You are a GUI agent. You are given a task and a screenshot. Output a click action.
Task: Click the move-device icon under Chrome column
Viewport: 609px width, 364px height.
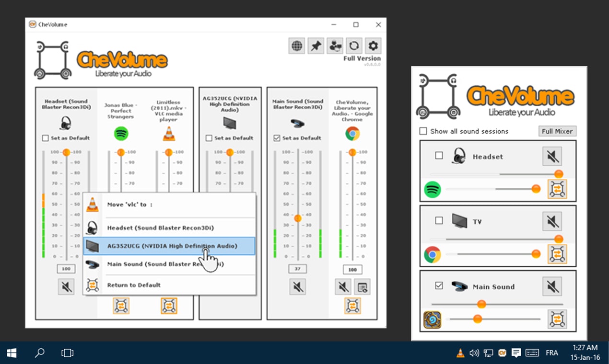tap(352, 306)
